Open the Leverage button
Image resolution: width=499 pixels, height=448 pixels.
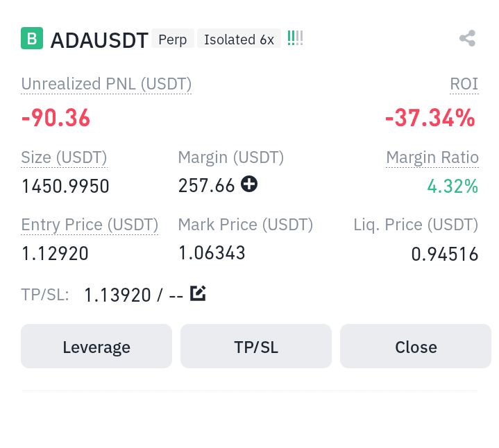96,346
